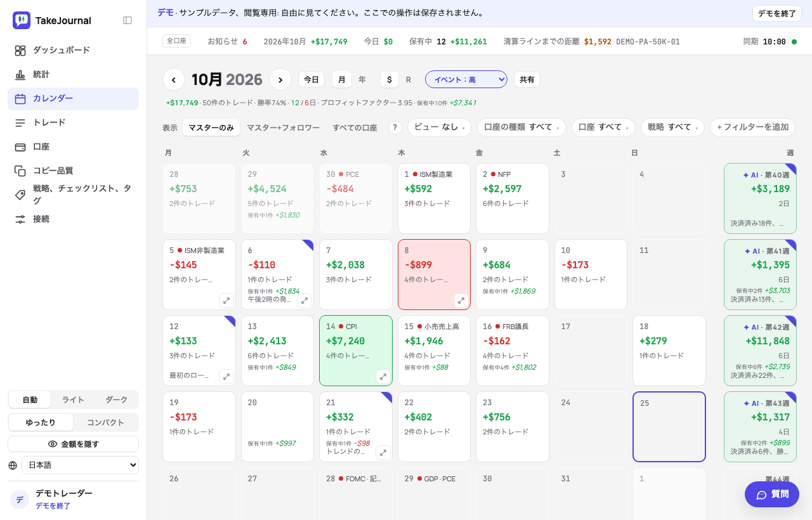Screen dimensions: 812x520
Task: Toggle 金額を隠す eye button
Action: [73, 444]
